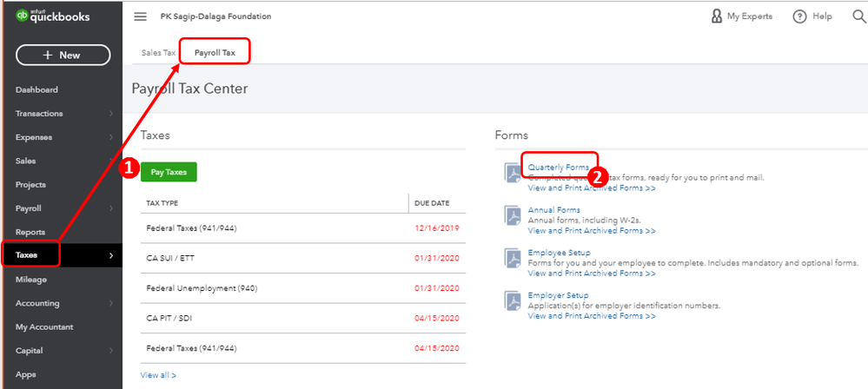Expand the Capital sidebar chevron
The width and height of the screenshot is (868, 389).
point(111,351)
